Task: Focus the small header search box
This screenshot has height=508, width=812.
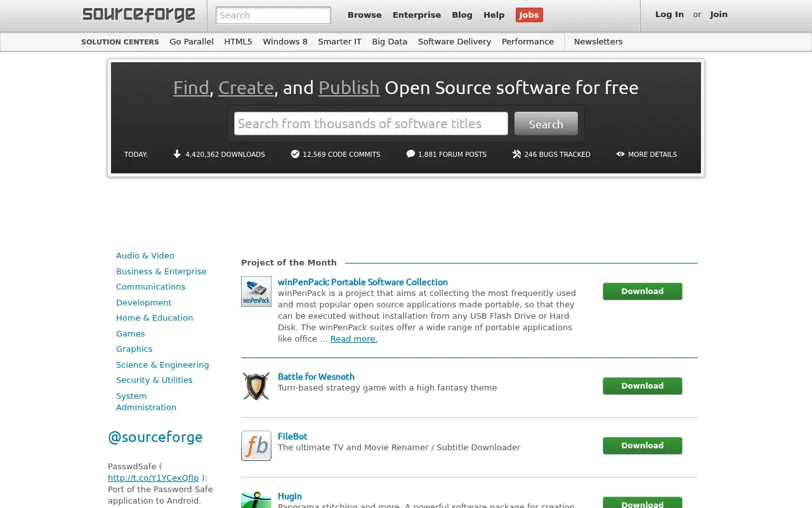Action: tap(273, 15)
